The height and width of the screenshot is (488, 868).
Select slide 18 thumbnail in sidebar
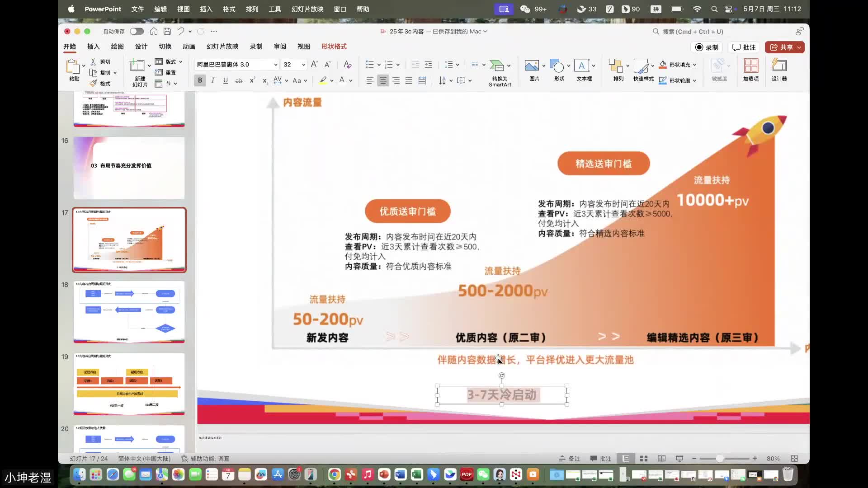[x=129, y=312]
